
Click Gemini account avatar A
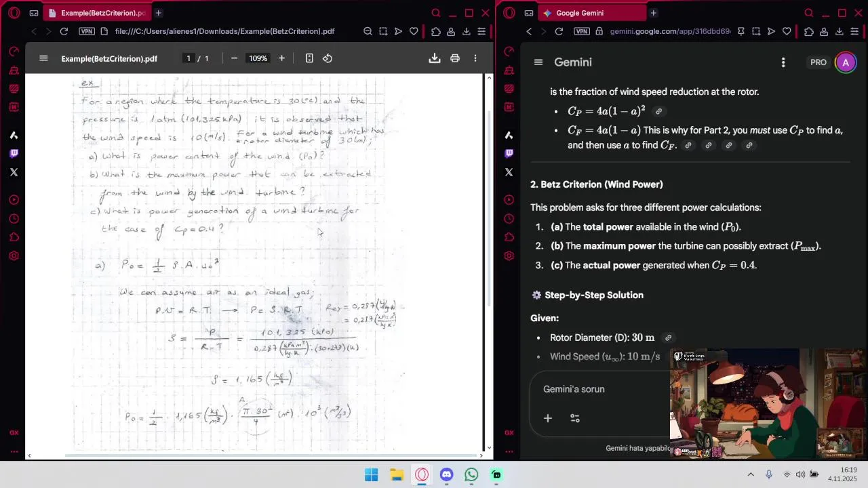coord(846,62)
